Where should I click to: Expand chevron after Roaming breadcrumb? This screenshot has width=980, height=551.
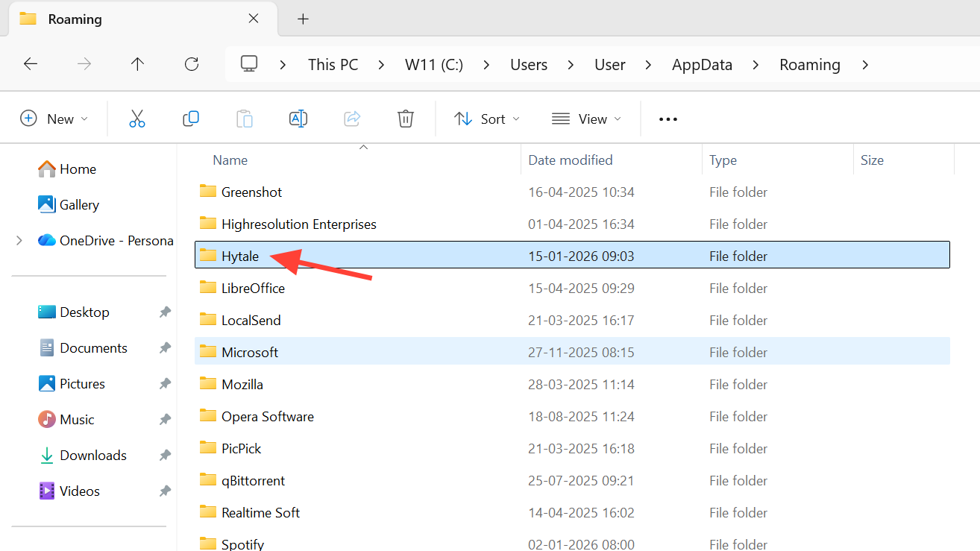point(865,65)
